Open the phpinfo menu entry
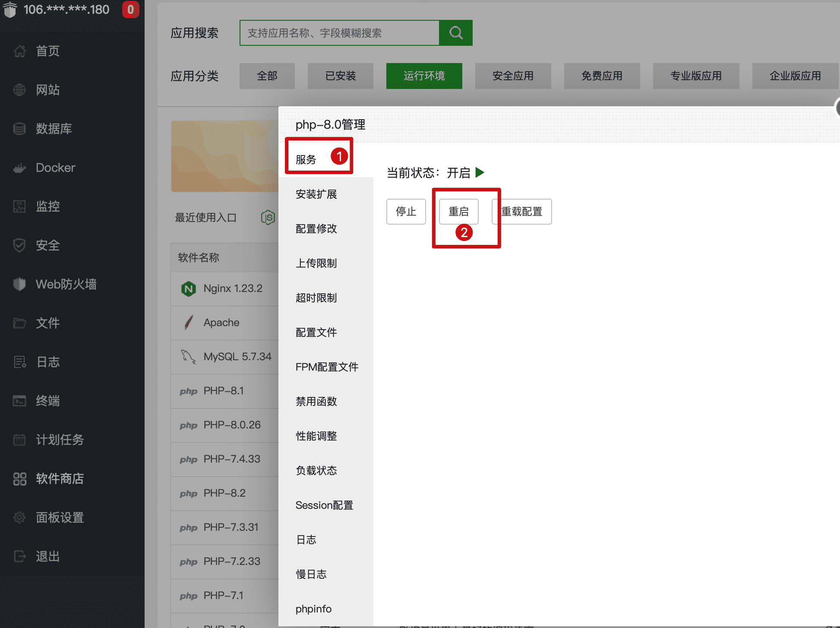The width and height of the screenshot is (840, 628). point(313,609)
